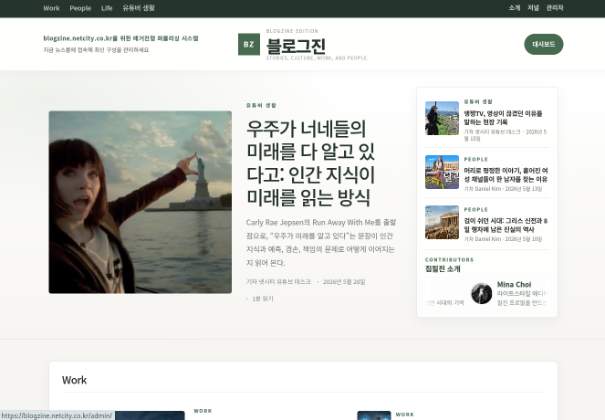Open the 저널 link in the top bar
Viewport: 605px width, 420px height.
pos(533,8)
